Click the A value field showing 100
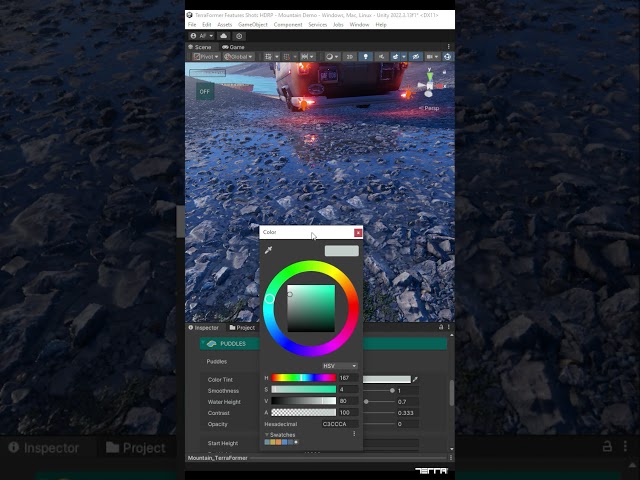640x480 pixels. pyautogui.click(x=348, y=412)
